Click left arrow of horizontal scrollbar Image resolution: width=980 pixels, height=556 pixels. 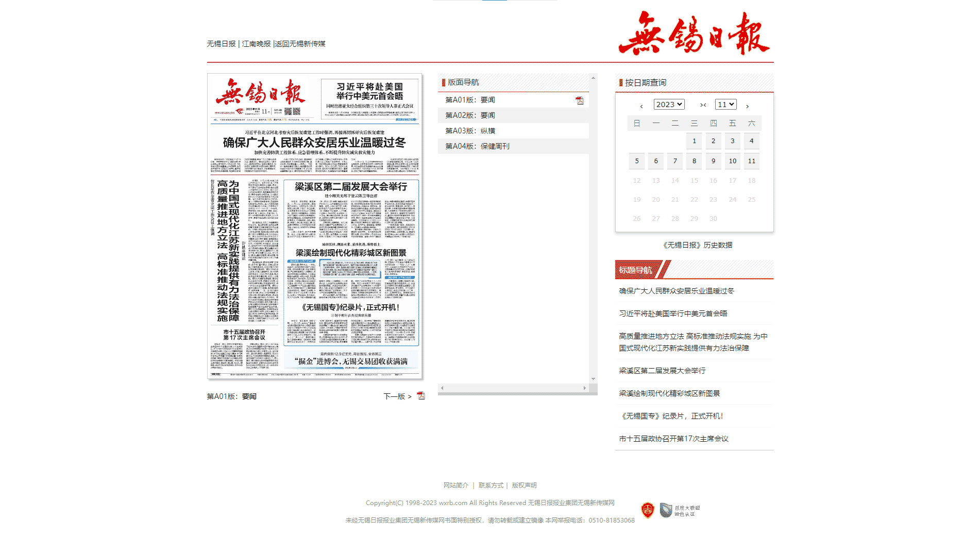(442, 388)
